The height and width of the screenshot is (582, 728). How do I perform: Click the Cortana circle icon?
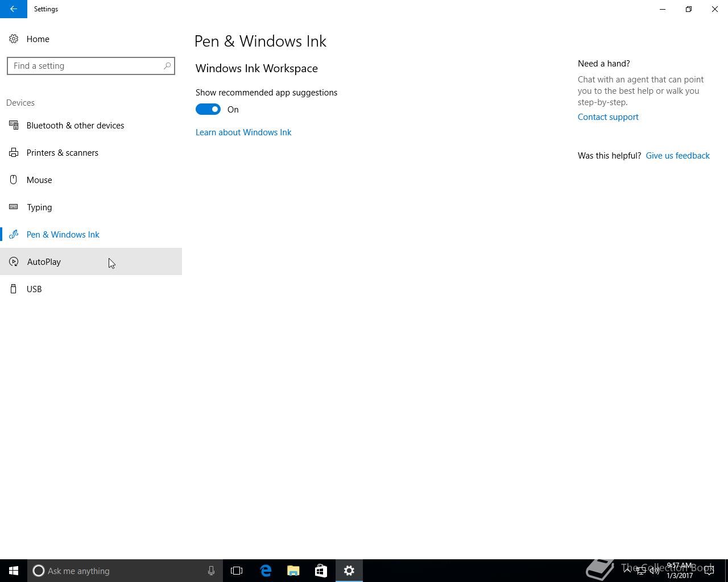(39, 571)
